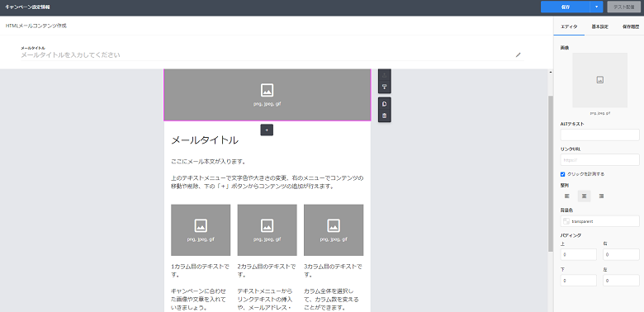
Task: Click the pencil edit icon for mail title
Action: pyautogui.click(x=518, y=54)
